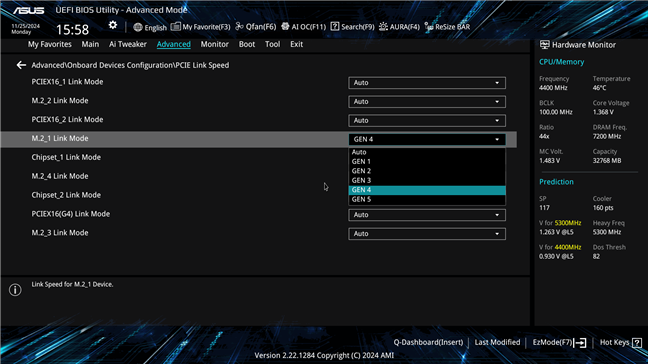Open AI OC(F11) guide

(303, 27)
